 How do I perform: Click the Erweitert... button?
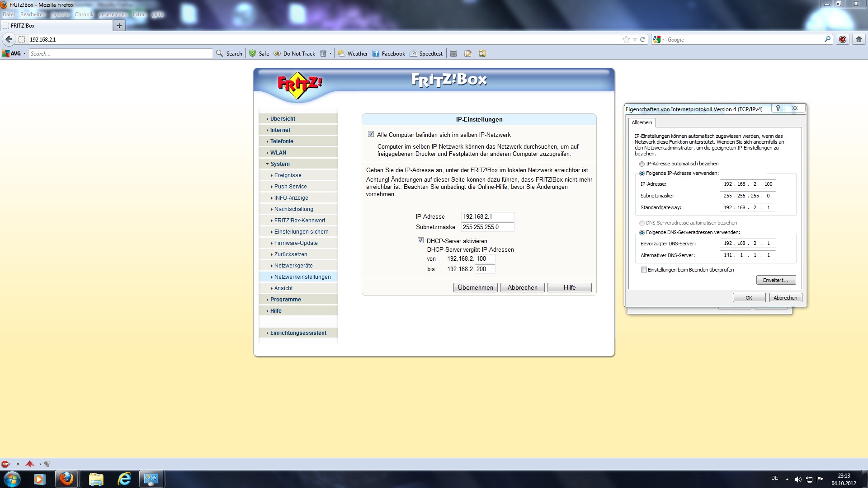point(775,280)
